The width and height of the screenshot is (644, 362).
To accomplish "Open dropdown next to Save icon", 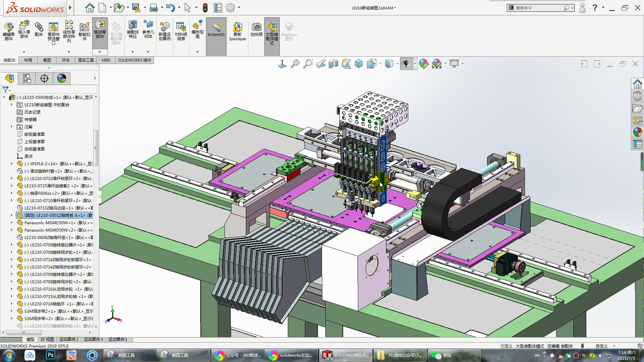I will pyautogui.click(x=145, y=7).
